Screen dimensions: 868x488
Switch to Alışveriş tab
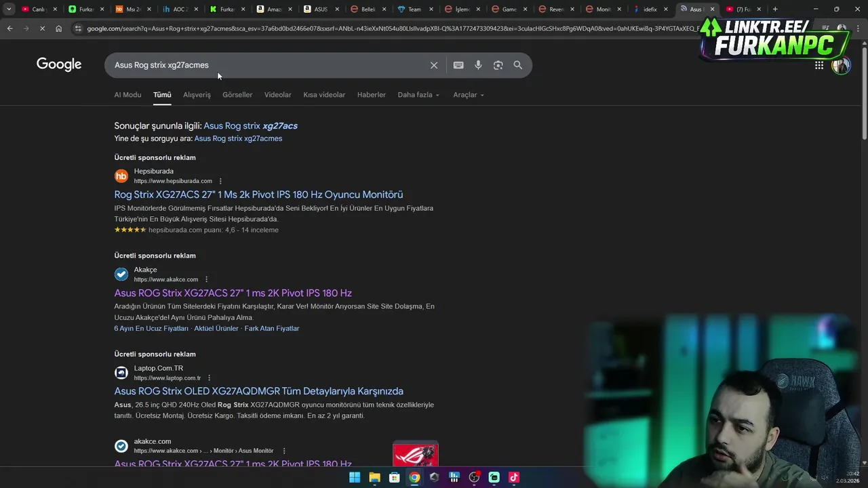coord(197,95)
